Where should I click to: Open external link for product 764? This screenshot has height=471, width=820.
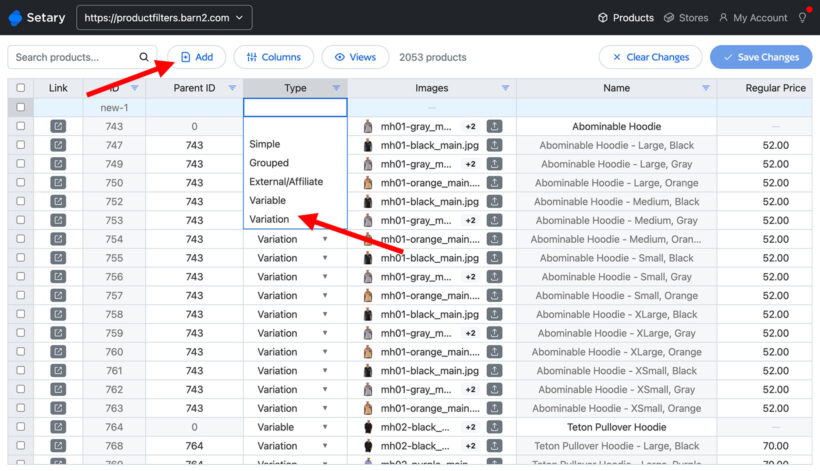58,427
